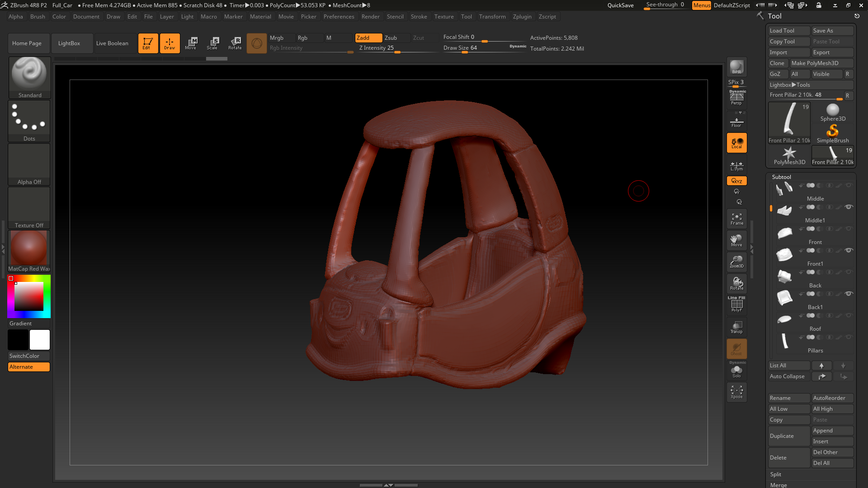Image resolution: width=868 pixels, height=488 pixels.
Task: Select the PolyMesh3D star tool
Action: [789, 156]
